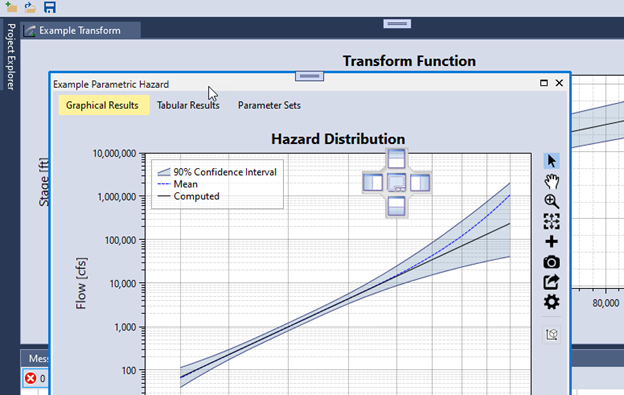The height and width of the screenshot is (395, 624).
Task: Select the plus crosshair tool
Action: click(x=552, y=241)
